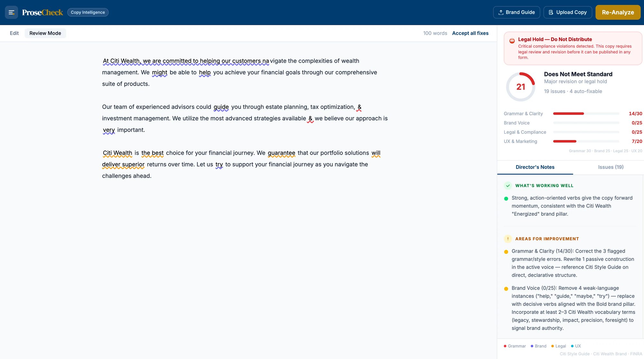This screenshot has height=359, width=644.
Task: Click the Re-Analyze button
Action: (618, 12)
